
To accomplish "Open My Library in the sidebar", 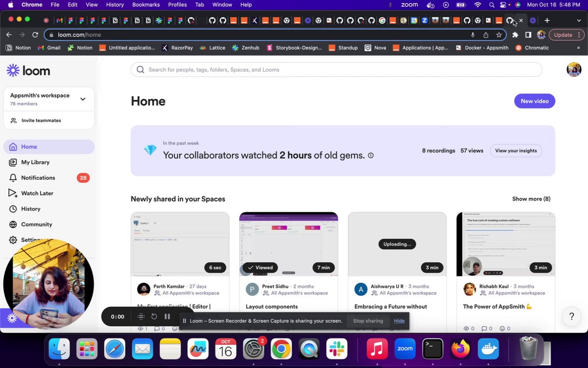I will tap(49, 162).
